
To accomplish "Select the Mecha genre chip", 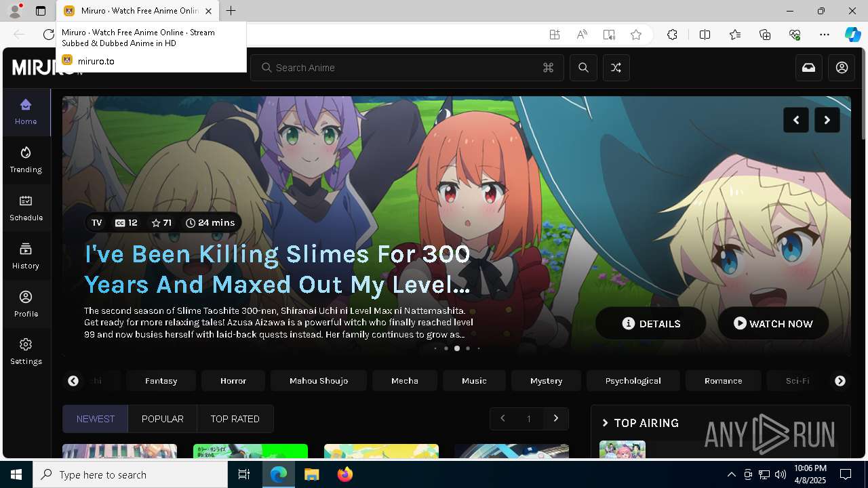I will (405, 381).
